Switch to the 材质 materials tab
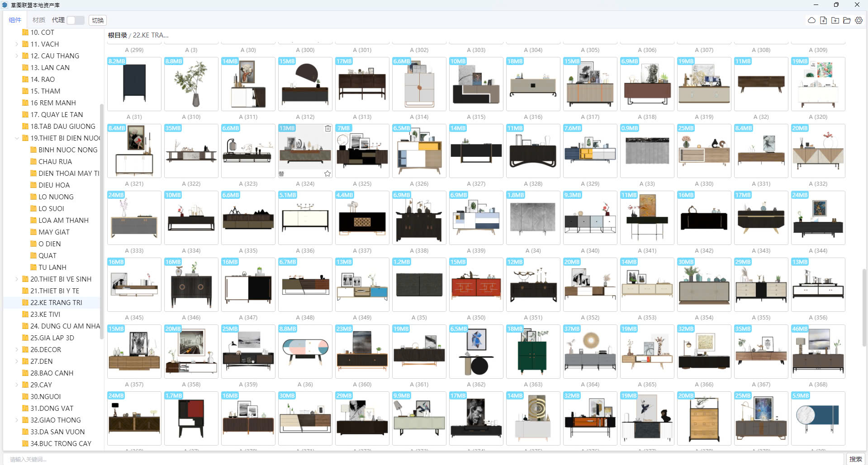Screen dimensions: 868x465 (38, 20)
